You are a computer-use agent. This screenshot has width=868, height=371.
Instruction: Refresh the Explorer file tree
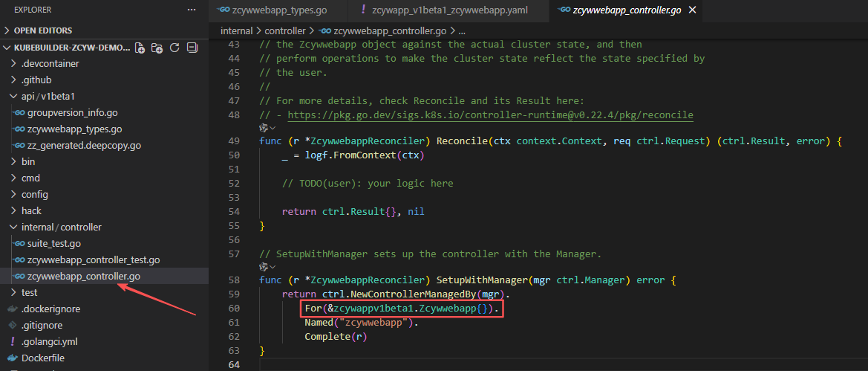click(174, 48)
